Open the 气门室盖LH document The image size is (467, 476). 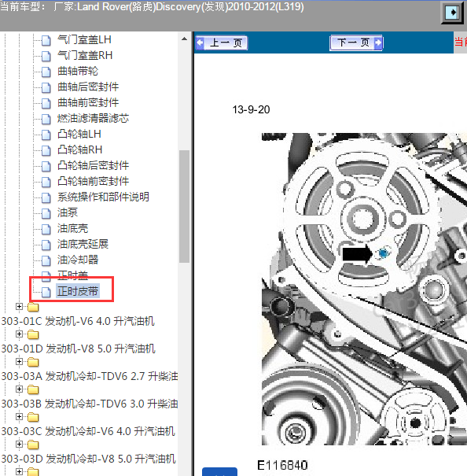84,40
